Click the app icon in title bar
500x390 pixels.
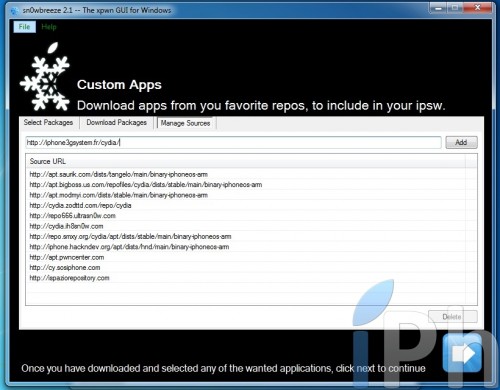click(x=15, y=11)
